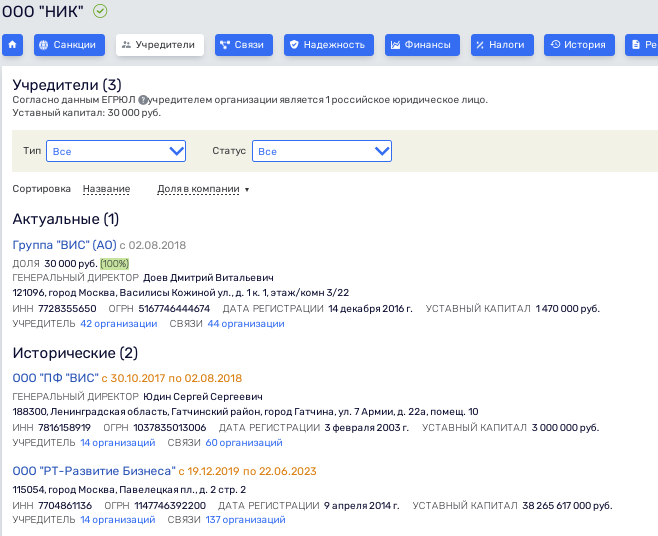Open the Надежность tab
658x536 pixels.
click(329, 44)
